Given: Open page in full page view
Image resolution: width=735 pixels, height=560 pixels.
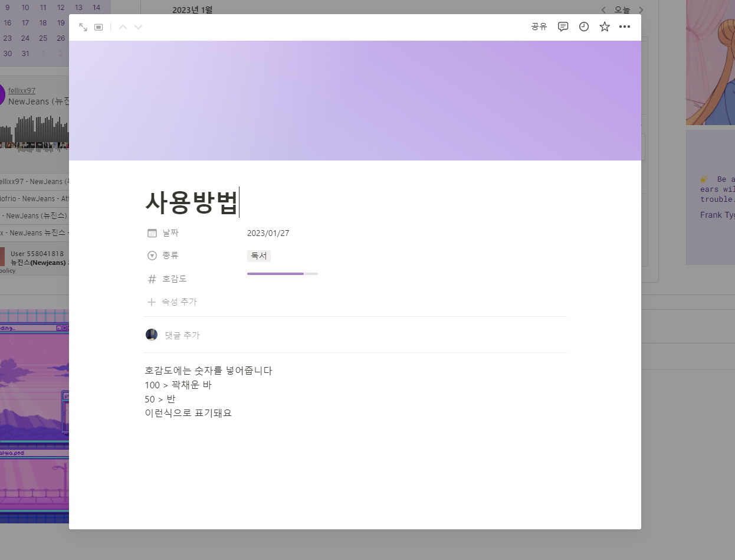Looking at the screenshot, I should pos(83,27).
